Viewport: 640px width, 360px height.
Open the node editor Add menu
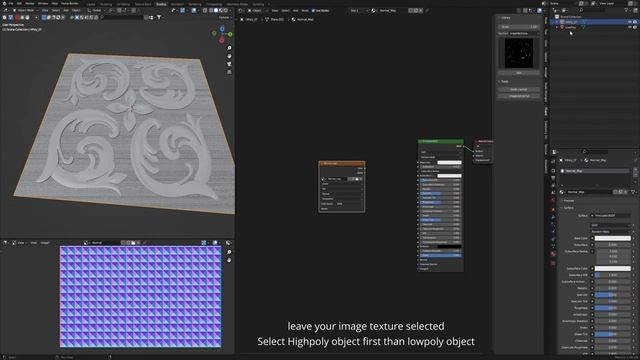(x=296, y=11)
